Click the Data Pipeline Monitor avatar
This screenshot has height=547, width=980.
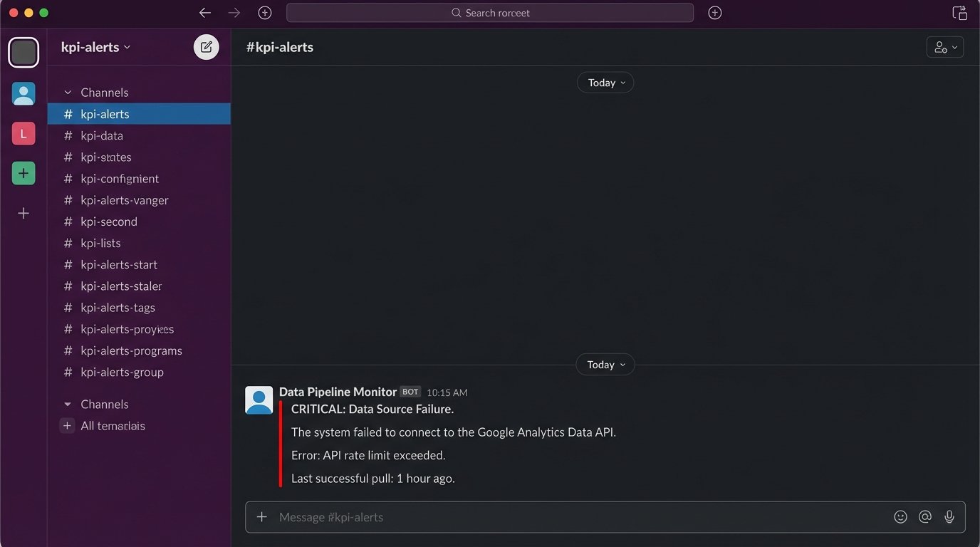[259, 400]
